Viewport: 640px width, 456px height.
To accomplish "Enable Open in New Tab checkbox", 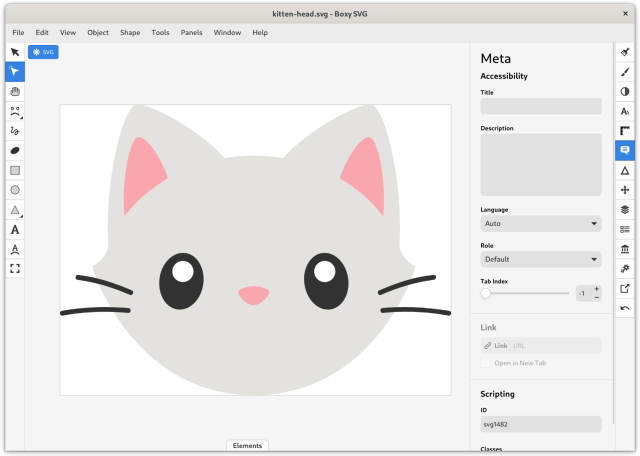I will (x=486, y=363).
